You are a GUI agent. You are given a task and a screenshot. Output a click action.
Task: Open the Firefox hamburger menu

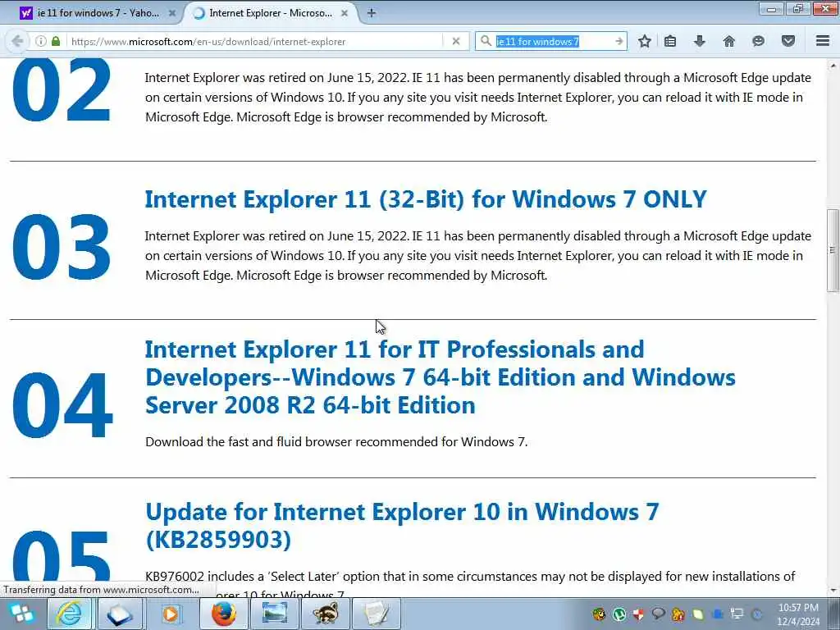[x=823, y=41]
